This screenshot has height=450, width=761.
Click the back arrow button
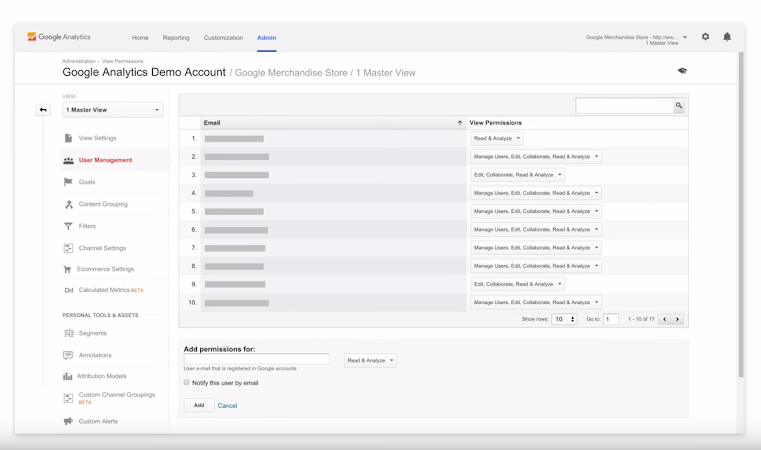click(x=43, y=110)
